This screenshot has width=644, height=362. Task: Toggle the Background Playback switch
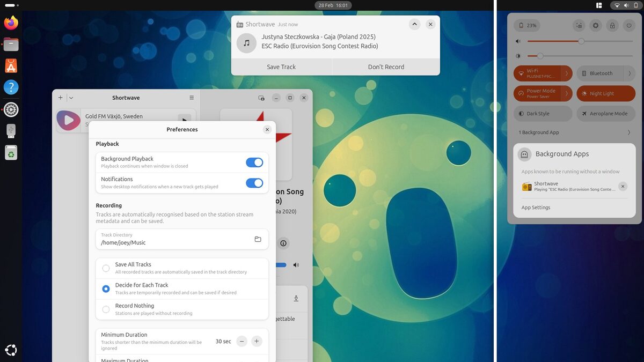(x=254, y=162)
